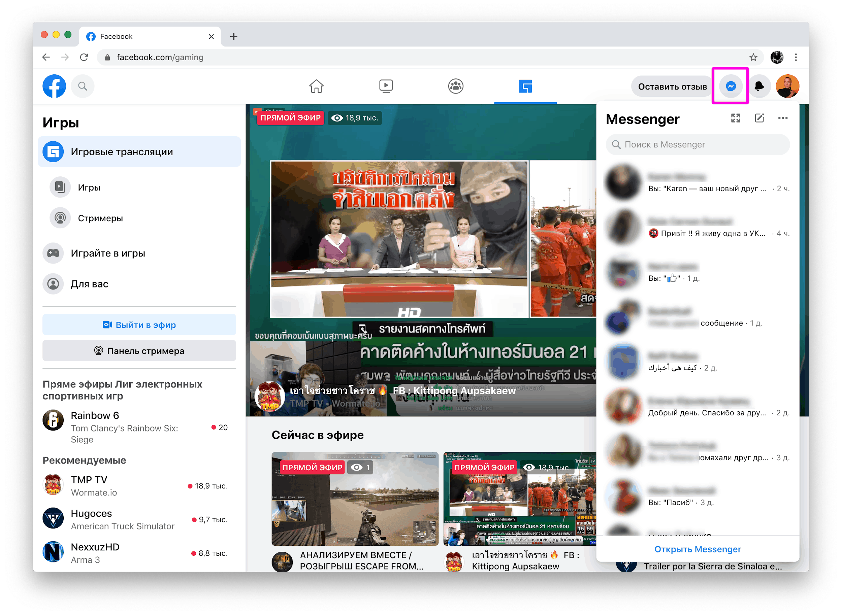Open chat with 'Karen — ваш новый друг' message
This screenshot has height=616, width=842.
pos(698,182)
